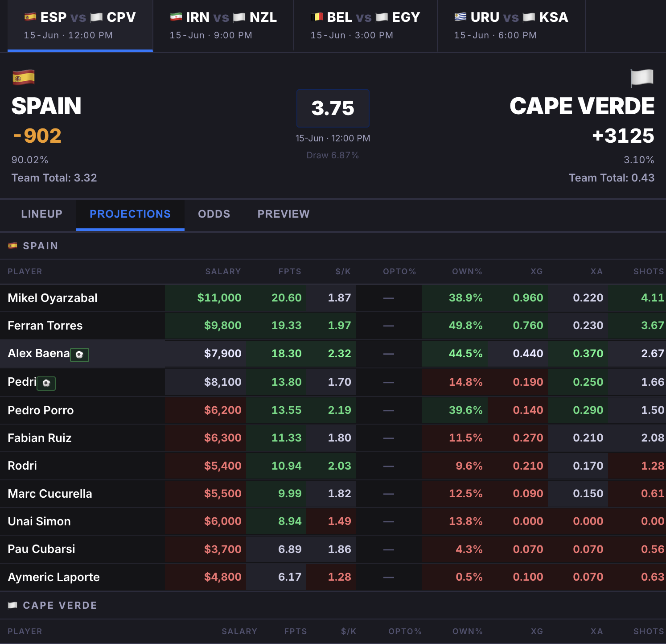The height and width of the screenshot is (644, 666).
Task: Click Pau Cubarsi's $3,700 salary
Action: [222, 549]
